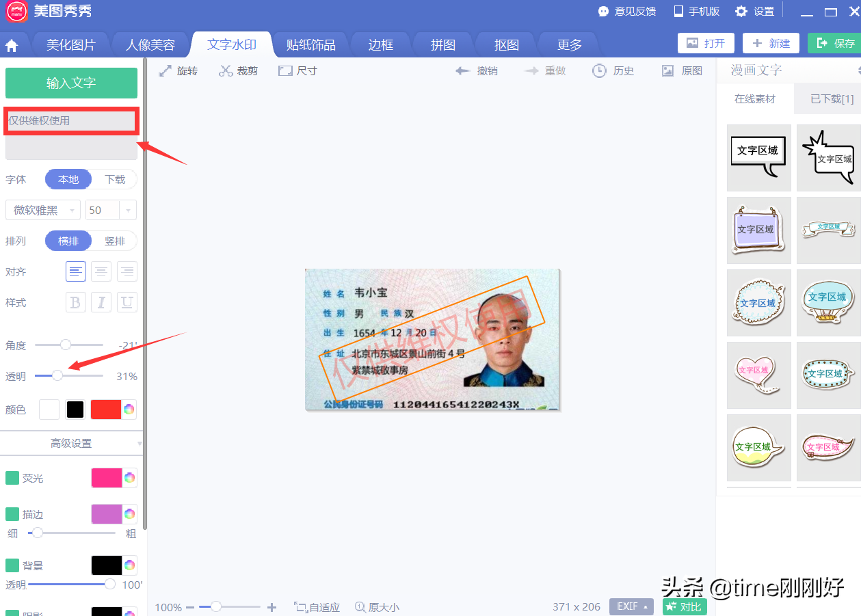
Task: Open custom color picker beside red swatch
Action: tap(129, 410)
